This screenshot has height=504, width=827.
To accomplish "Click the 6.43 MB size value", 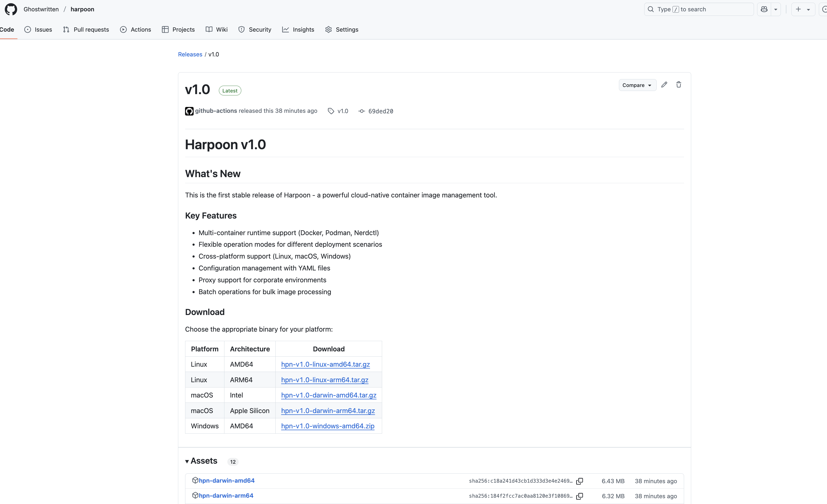I will pyautogui.click(x=613, y=481).
